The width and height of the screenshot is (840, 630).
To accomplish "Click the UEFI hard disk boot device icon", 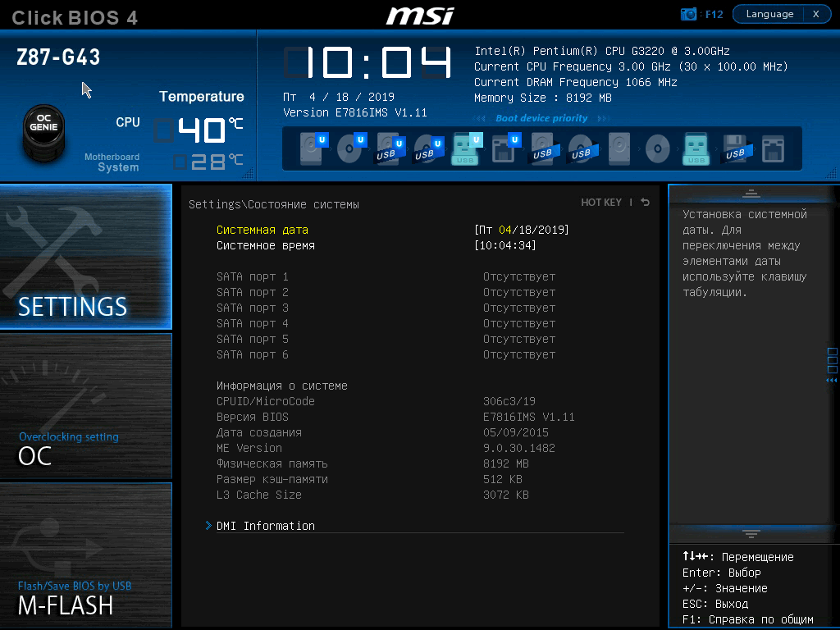I will [314, 148].
